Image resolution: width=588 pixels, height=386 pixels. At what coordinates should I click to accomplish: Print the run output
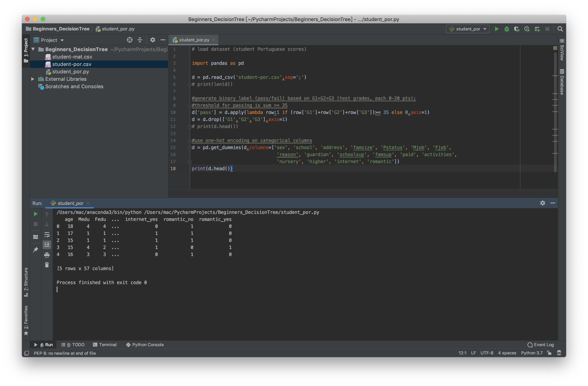[x=47, y=255]
